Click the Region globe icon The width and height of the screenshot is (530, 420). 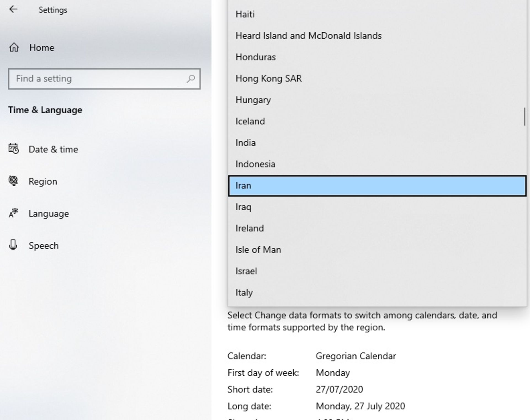pos(14,181)
